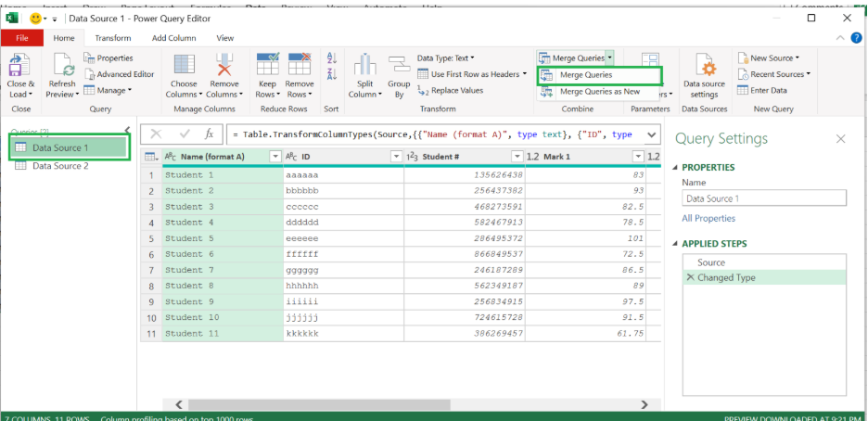This screenshot has width=868, height=421.
Task: Open the filter dropdown for ID column
Action: pyautogui.click(x=396, y=157)
